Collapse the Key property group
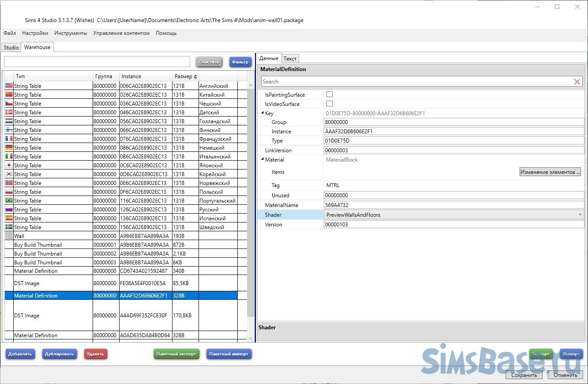 (x=262, y=113)
